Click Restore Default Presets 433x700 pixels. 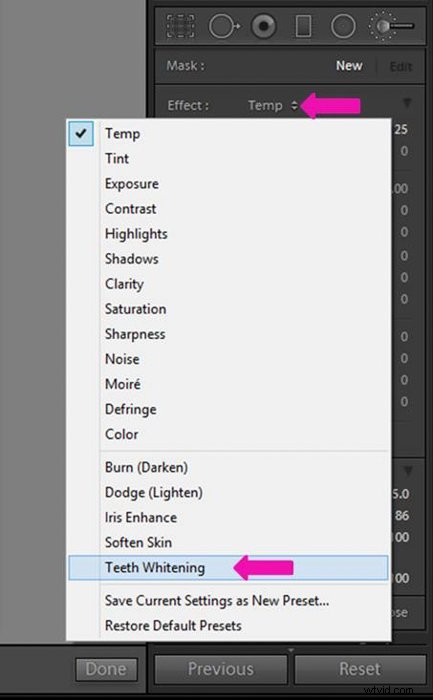(173, 626)
